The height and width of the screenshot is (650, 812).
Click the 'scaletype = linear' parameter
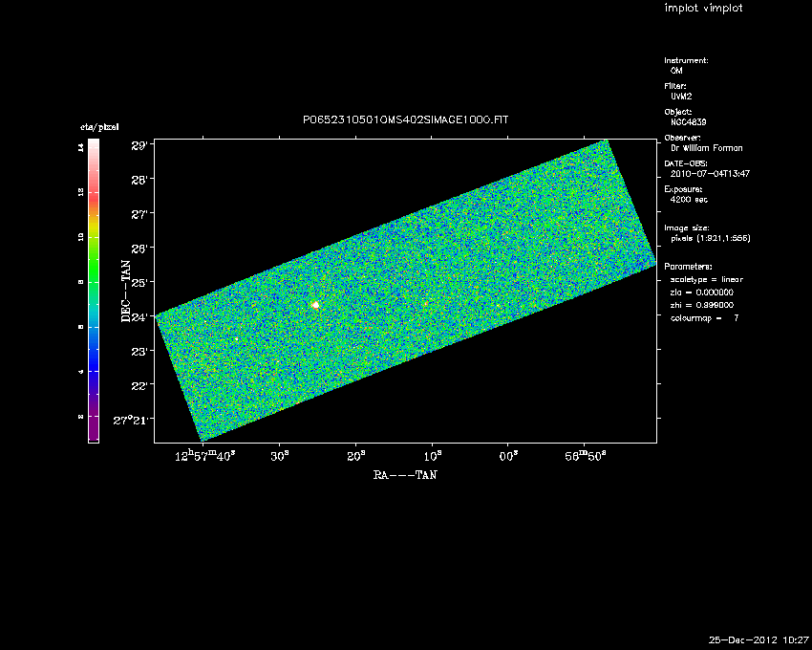pos(706,279)
